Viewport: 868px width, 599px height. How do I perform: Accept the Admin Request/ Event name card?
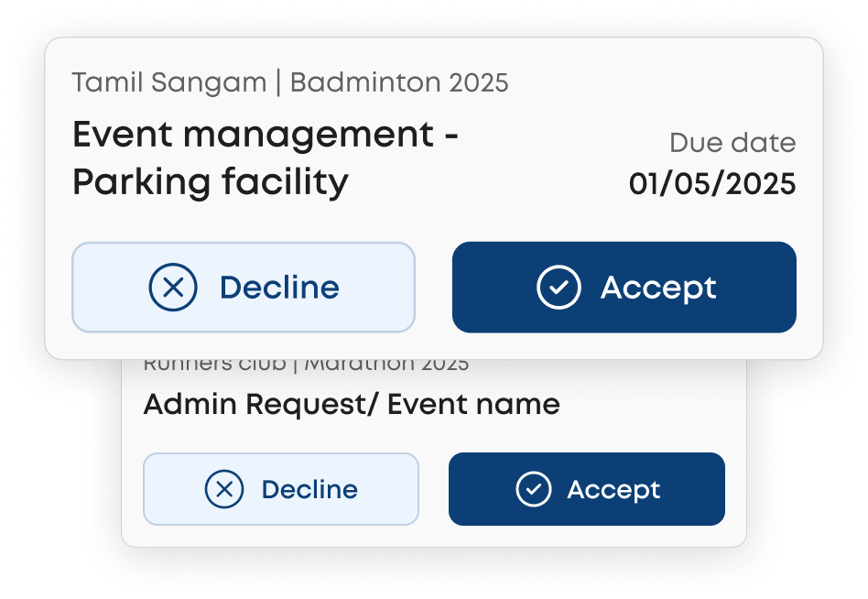tap(586, 489)
